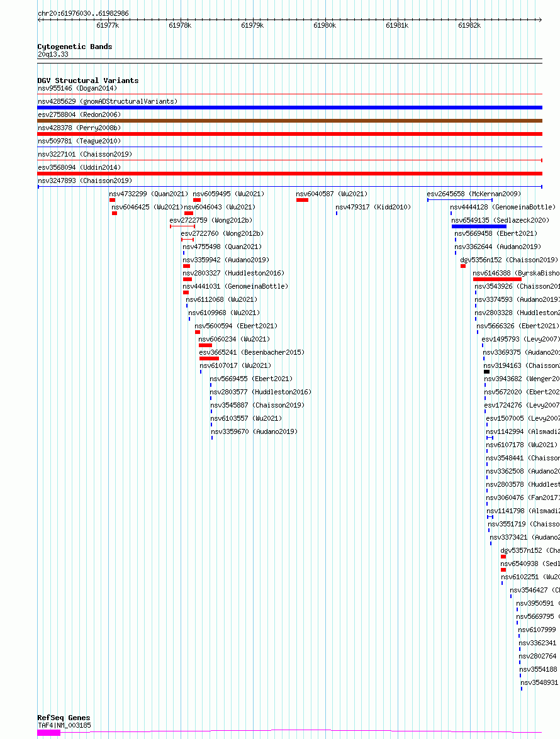
Task: Select nsv5600594 (Ebert2021) label
Action: tap(236, 326)
